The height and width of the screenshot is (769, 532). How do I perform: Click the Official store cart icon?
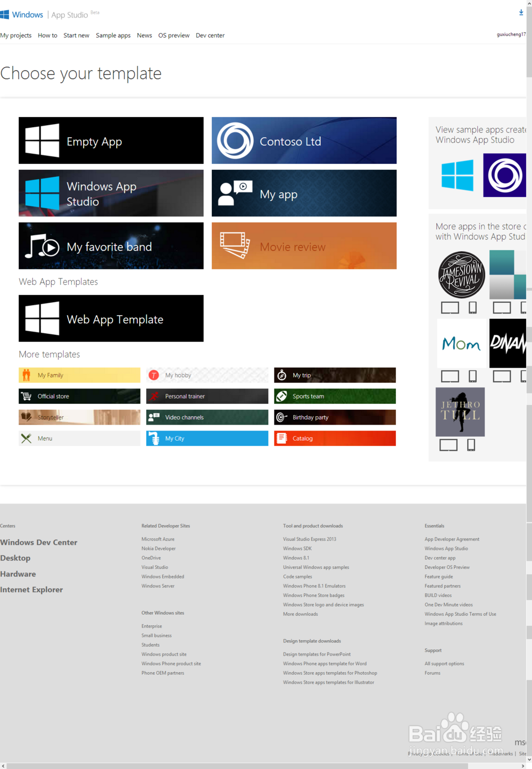[x=26, y=396]
